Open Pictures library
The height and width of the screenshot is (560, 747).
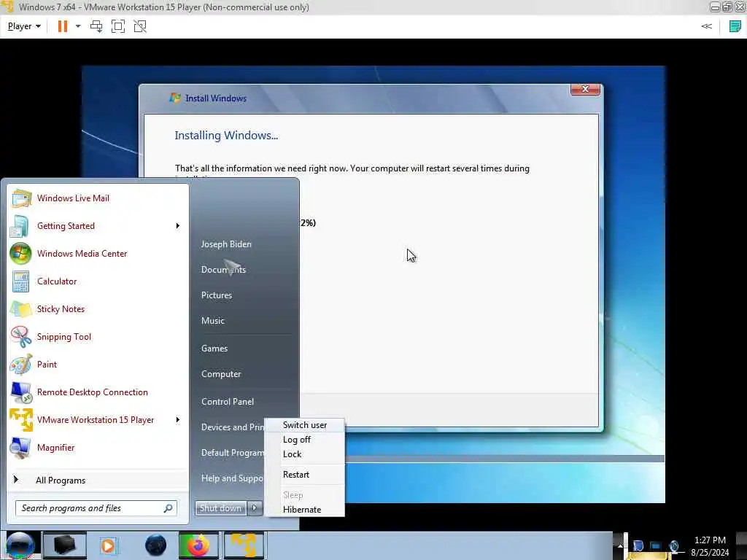217,295
